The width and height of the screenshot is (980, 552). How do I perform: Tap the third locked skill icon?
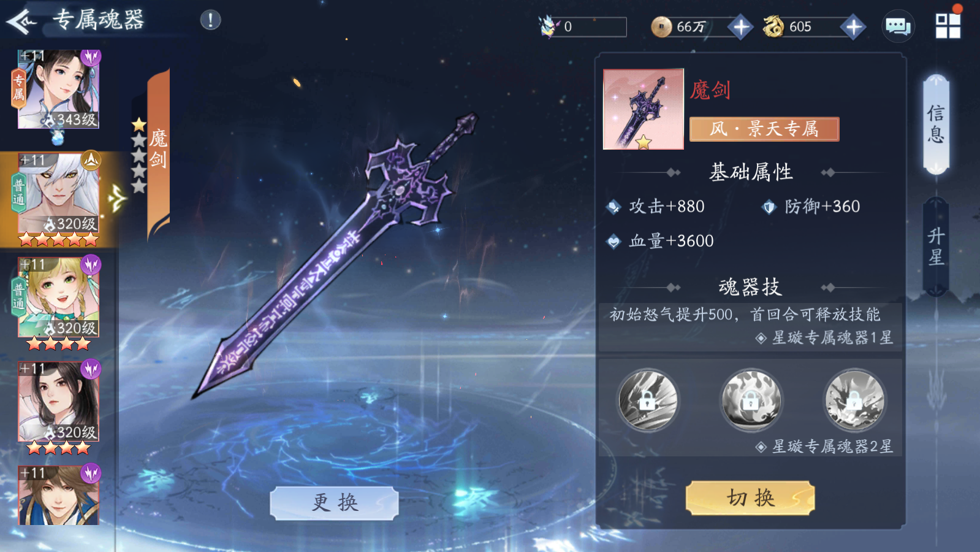point(854,401)
